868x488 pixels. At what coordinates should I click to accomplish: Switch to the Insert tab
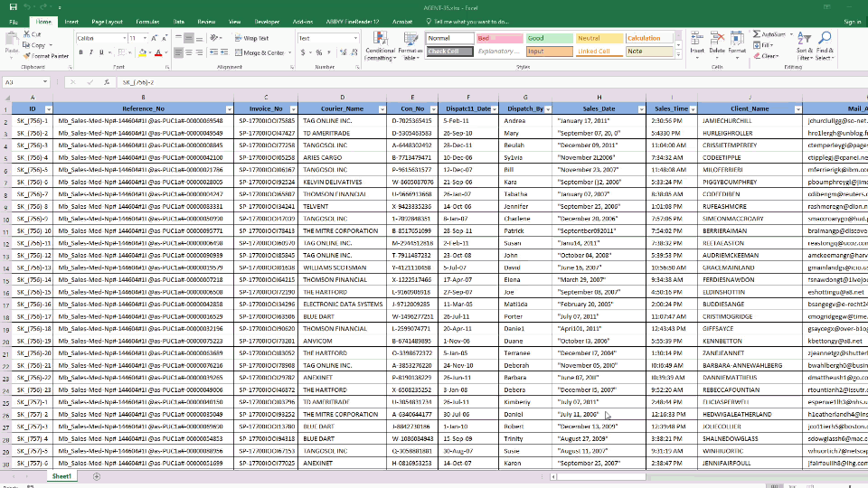(71, 22)
